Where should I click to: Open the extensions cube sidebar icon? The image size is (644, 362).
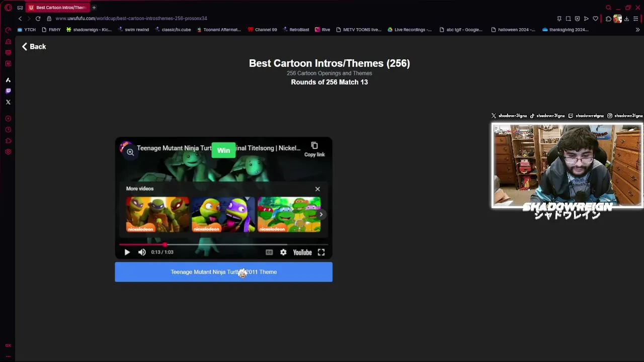pyautogui.click(x=8, y=141)
